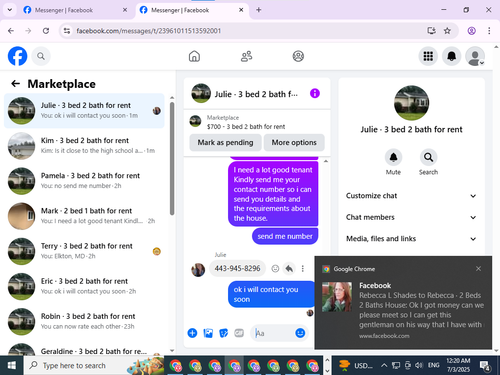The height and width of the screenshot is (375, 500).
Task: Attach a photo using the image icon
Action: click(208, 333)
